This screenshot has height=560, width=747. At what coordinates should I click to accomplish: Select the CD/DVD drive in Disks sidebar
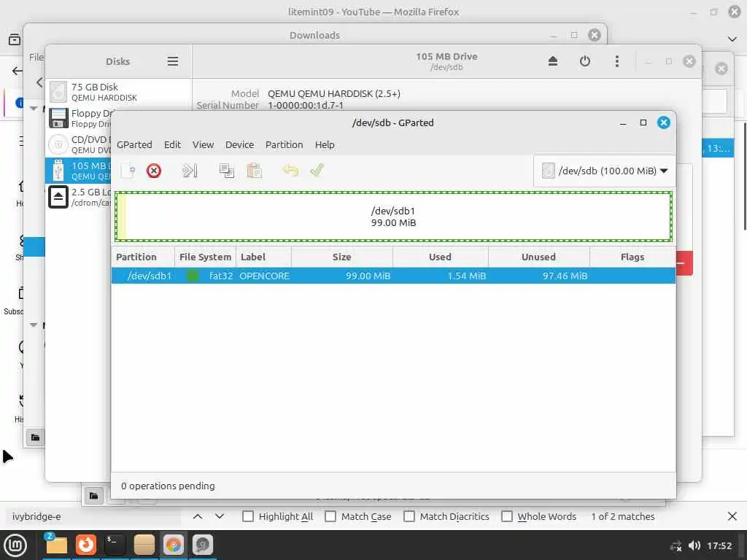click(x=79, y=144)
